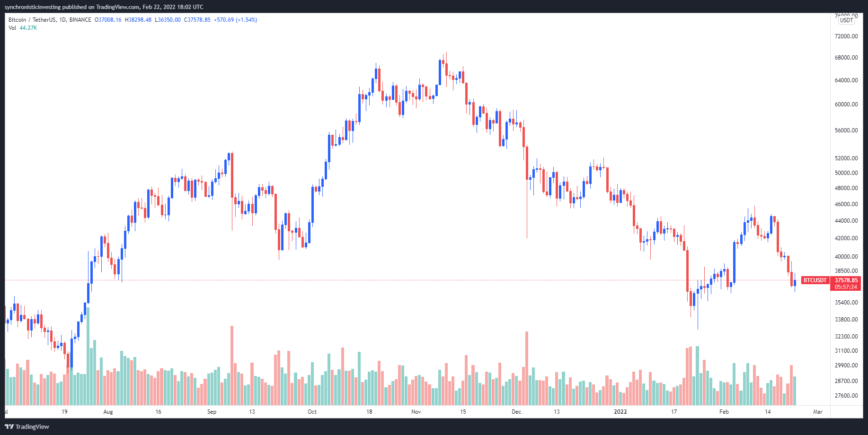Click the red BTCUSDT price label

(815, 280)
